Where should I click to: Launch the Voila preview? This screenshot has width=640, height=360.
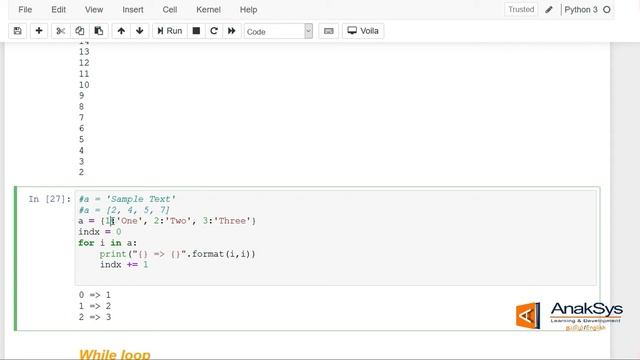pyautogui.click(x=363, y=31)
